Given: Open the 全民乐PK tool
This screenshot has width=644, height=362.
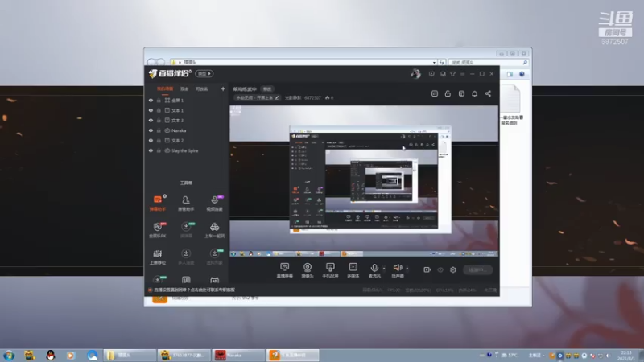Looking at the screenshot, I should pos(157,230).
